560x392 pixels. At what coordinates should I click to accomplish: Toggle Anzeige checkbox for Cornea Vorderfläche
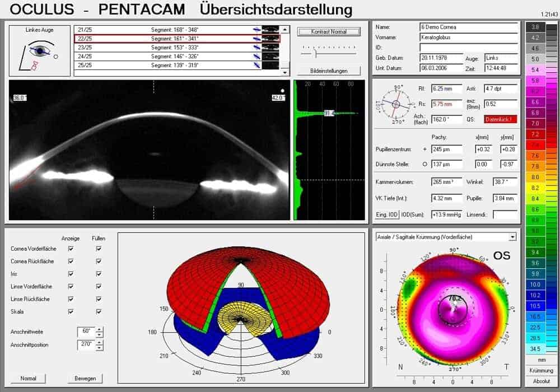(x=71, y=248)
